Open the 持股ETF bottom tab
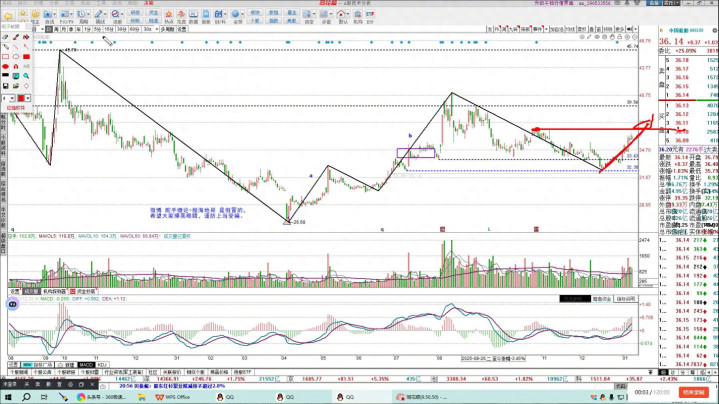719x404 pixels. tap(243, 372)
